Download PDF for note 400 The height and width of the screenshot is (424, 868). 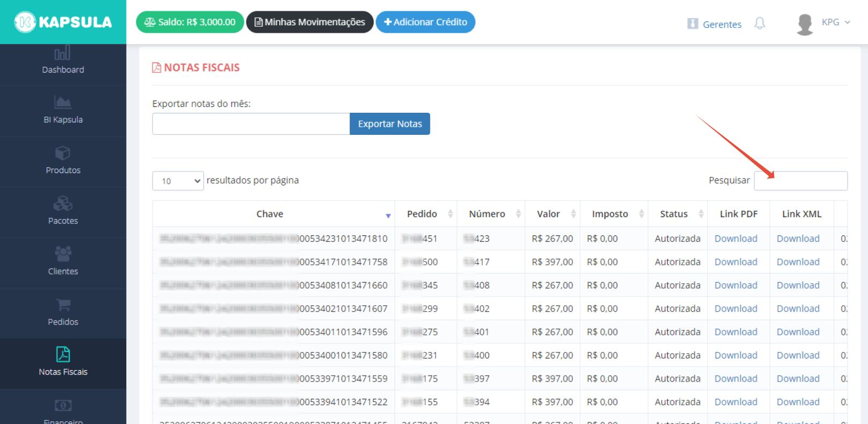pos(736,355)
